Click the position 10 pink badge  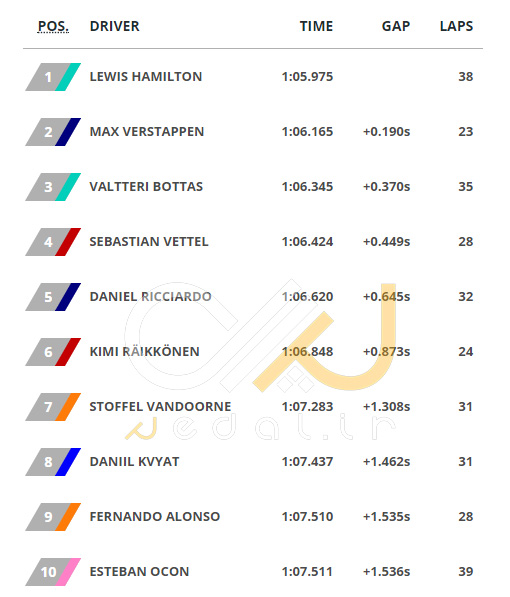[x=53, y=572]
